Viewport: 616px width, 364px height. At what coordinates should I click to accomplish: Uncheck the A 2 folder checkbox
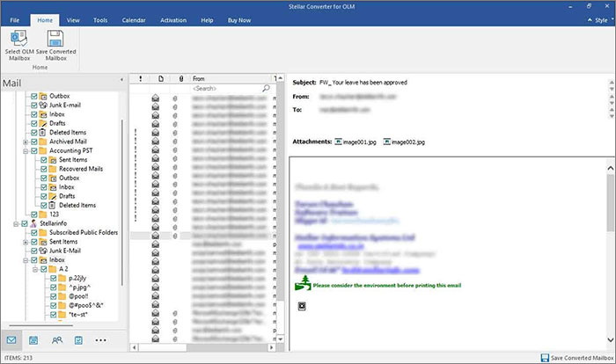tap(44, 269)
